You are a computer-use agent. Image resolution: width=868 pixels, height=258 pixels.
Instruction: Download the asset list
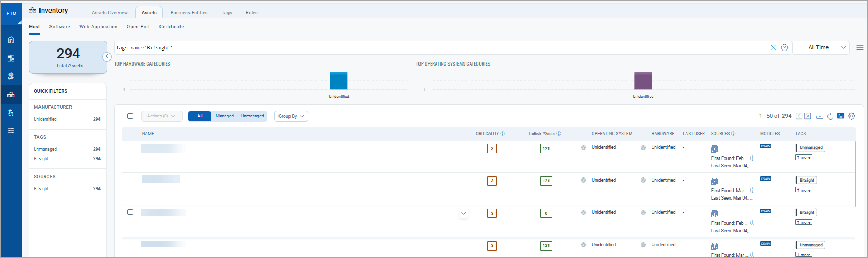pyautogui.click(x=820, y=116)
